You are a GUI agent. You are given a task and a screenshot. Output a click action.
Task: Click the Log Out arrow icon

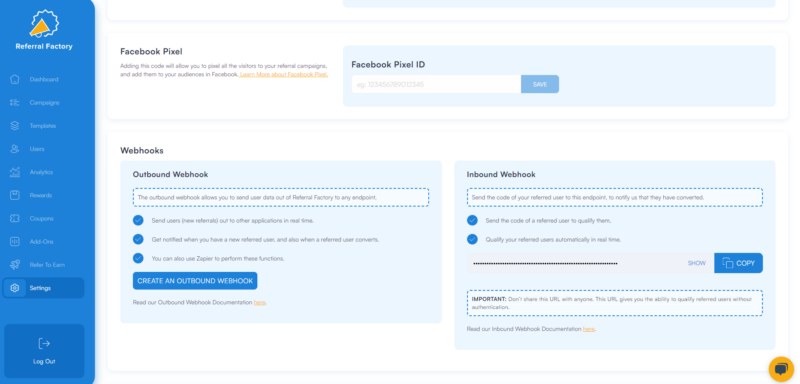click(44, 344)
